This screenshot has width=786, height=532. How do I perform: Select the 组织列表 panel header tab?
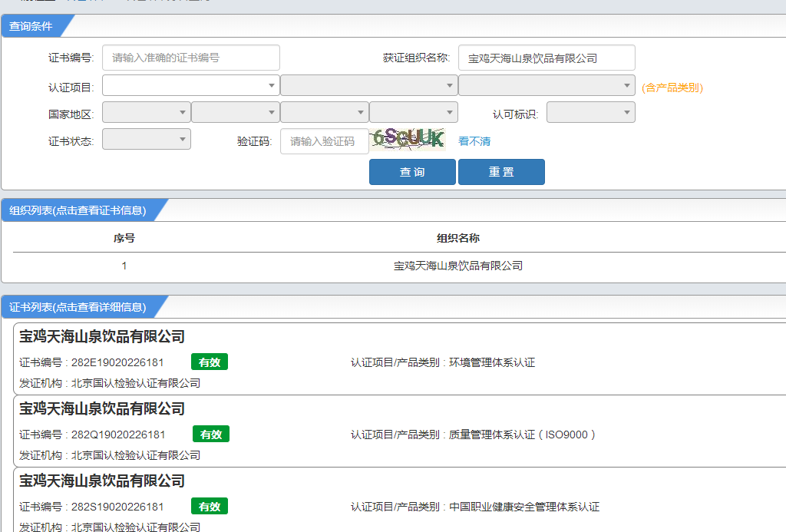tap(78, 210)
